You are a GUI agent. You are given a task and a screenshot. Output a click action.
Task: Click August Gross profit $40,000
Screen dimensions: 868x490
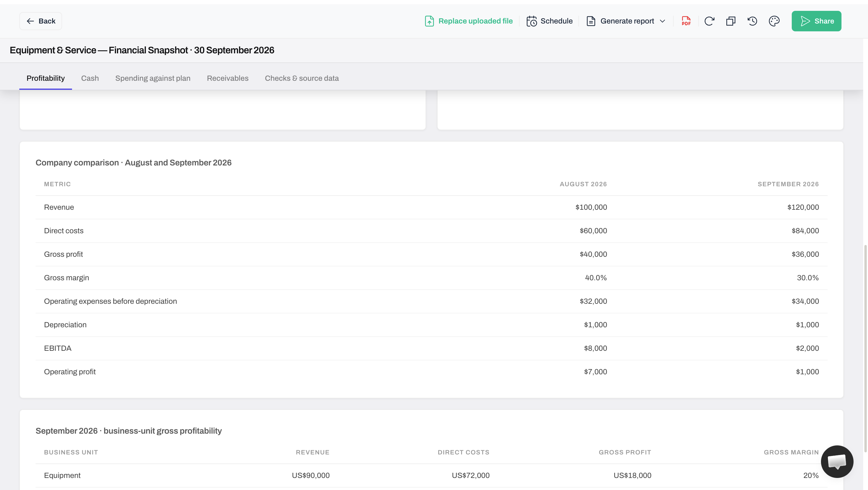click(x=593, y=254)
